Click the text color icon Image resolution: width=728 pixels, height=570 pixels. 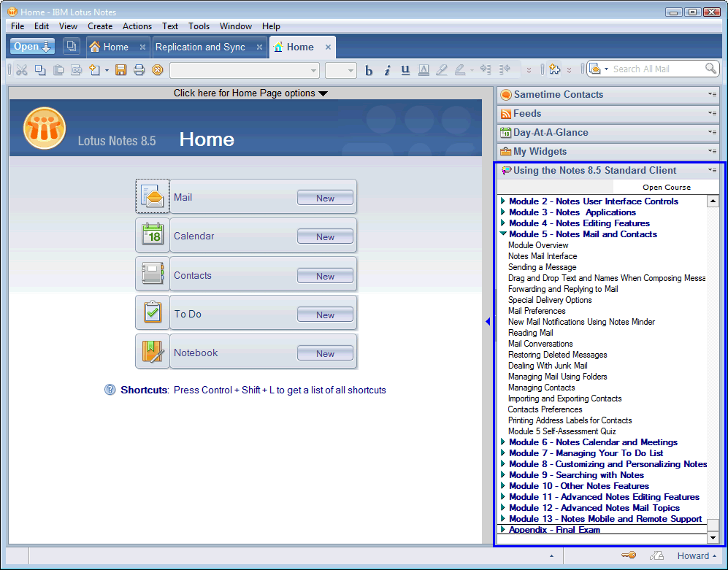pos(424,70)
